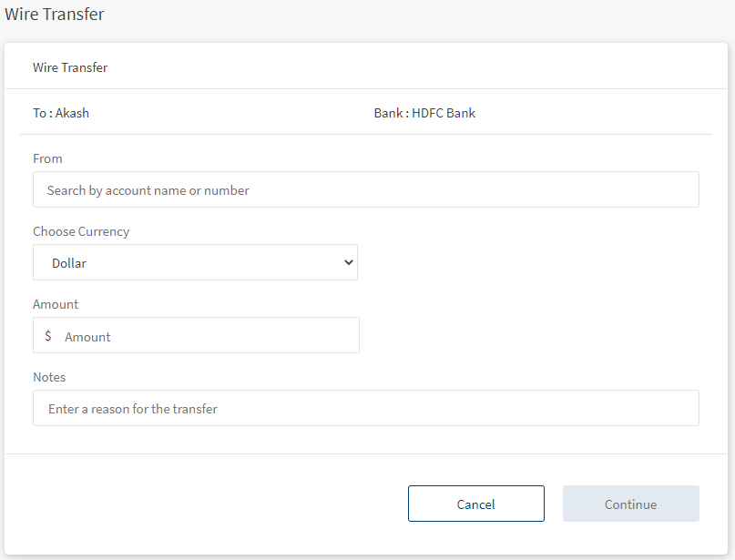Click the 'Bank : HDFC Bank' text
The image size is (735, 560).
pos(424,113)
